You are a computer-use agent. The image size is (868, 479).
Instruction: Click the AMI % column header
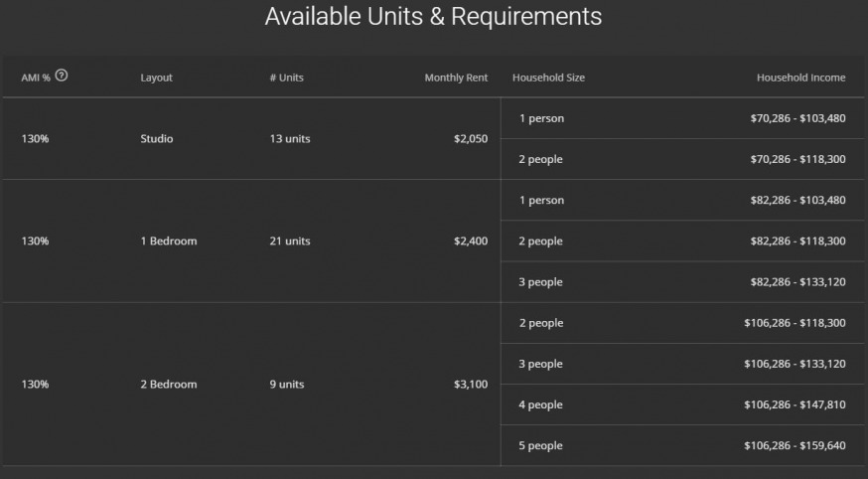point(36,78)
